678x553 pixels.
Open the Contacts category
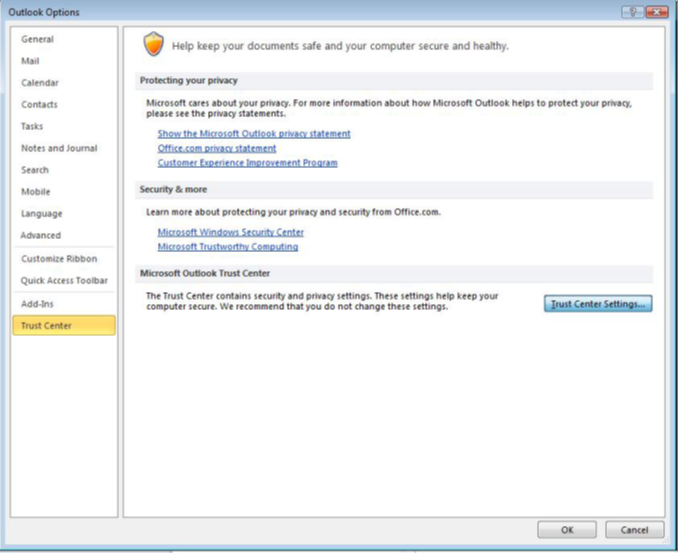[x=64, y=105]
